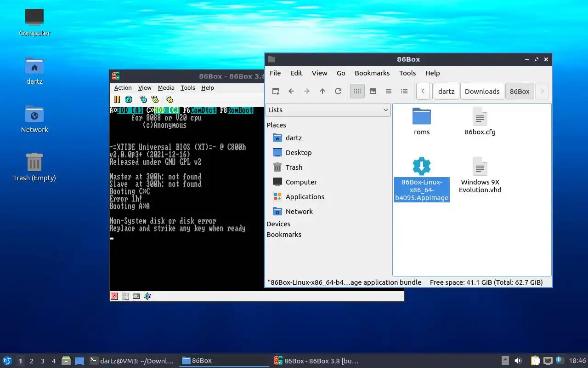Reload the current folder
The height and width of the screenshot is (368, 588).
(x=338, y=91)
